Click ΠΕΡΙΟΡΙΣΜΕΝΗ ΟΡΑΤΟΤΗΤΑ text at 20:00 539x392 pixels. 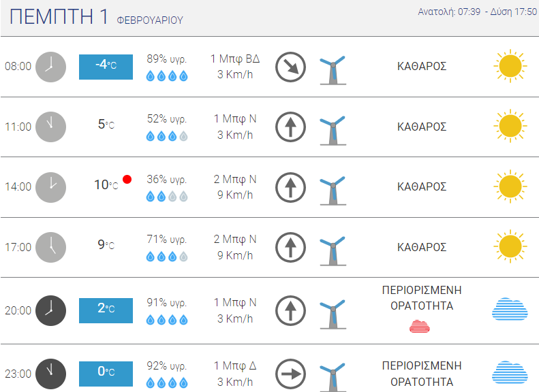(422, 298)
